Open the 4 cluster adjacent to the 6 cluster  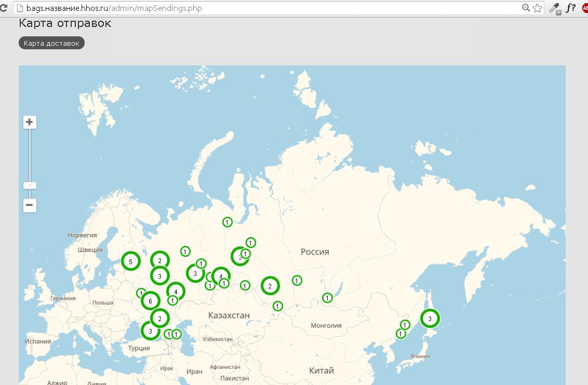(176, 292)
